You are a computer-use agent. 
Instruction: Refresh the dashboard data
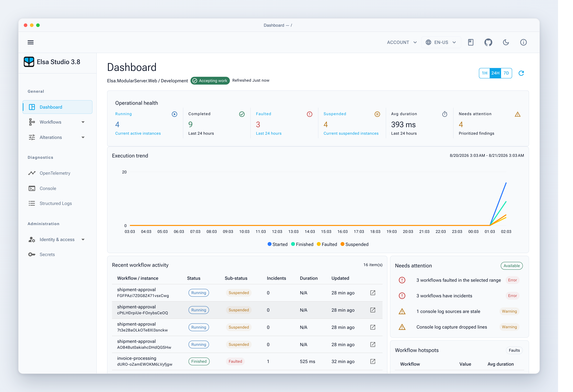tap(521, 73)
